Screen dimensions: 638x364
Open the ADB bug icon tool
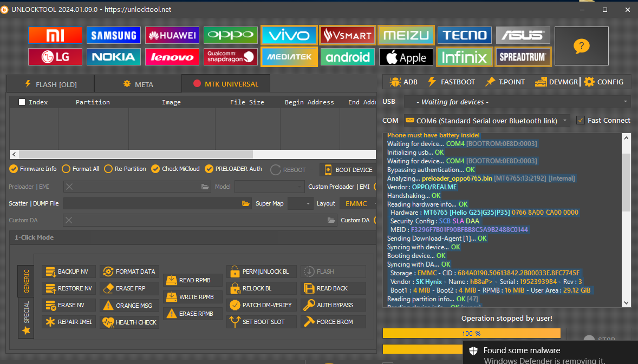click(x=403, y=82)
